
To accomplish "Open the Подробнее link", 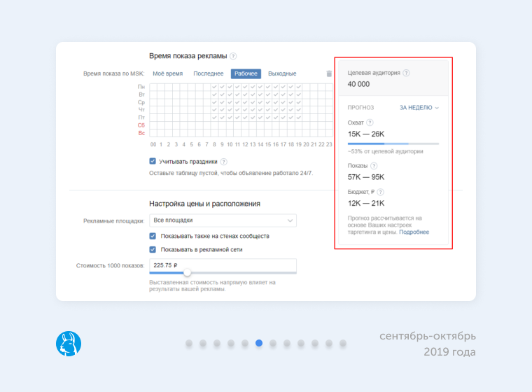I will 414,232.
